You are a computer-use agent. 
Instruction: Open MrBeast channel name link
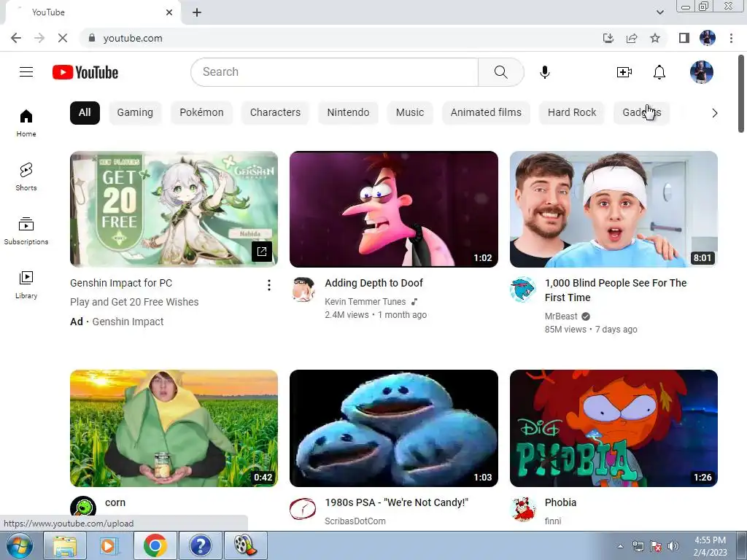coord(561,316)
